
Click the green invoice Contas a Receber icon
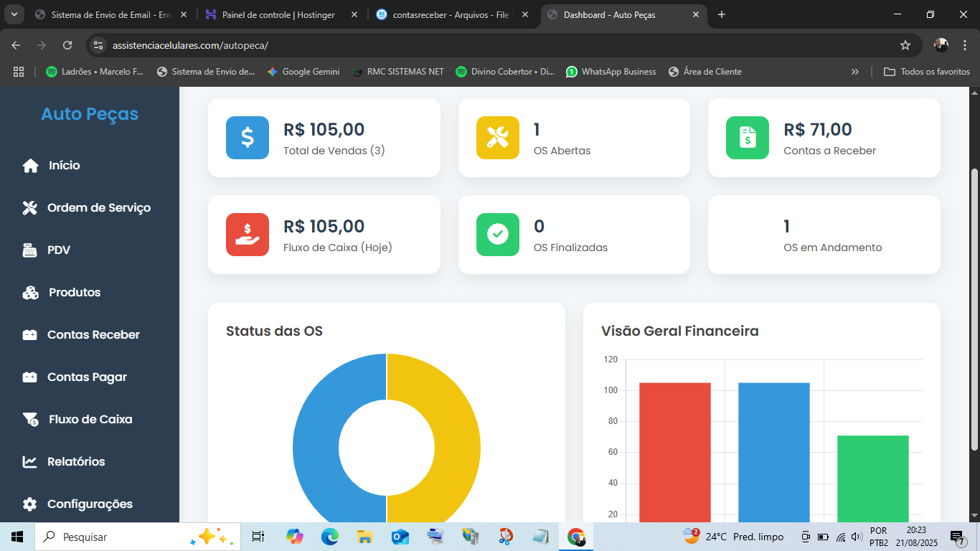click(747, 137)
